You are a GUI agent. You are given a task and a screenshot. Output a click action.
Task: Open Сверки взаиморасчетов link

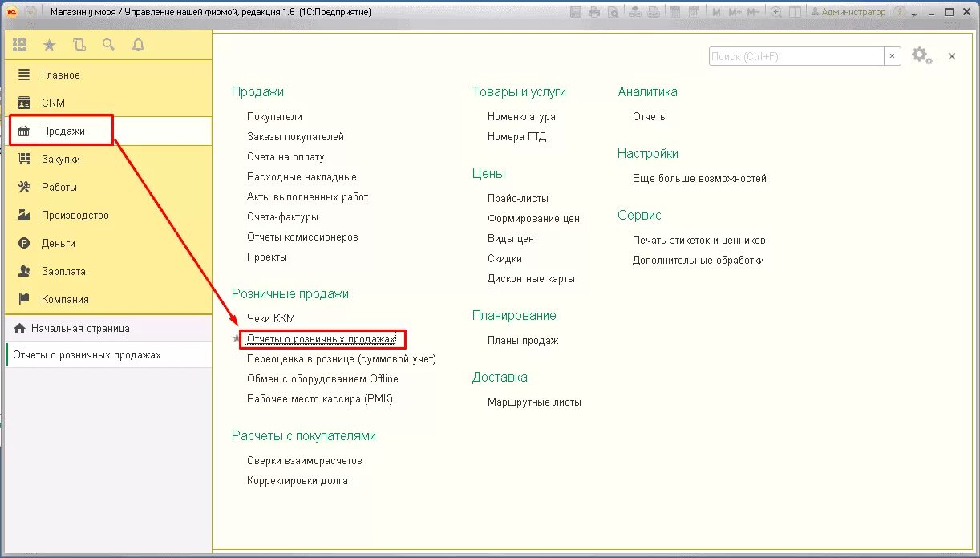(305, 460)
